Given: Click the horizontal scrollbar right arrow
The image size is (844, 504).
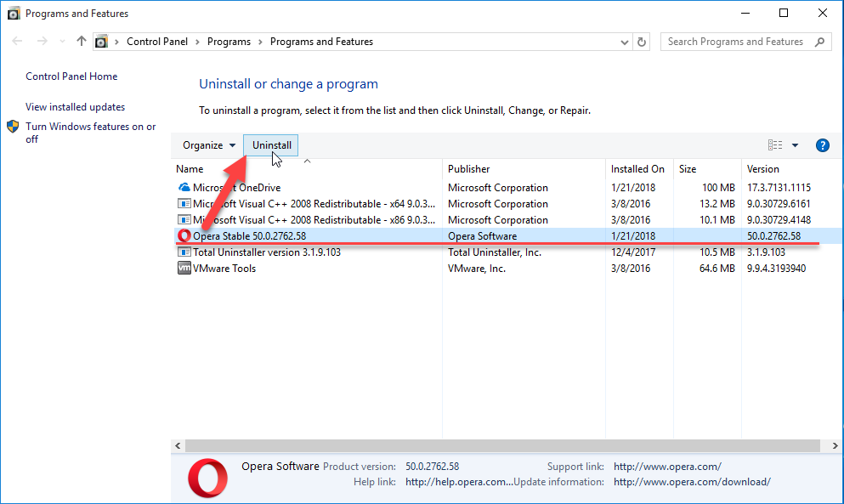Looking at the screenshot, I should click(835, 446).
